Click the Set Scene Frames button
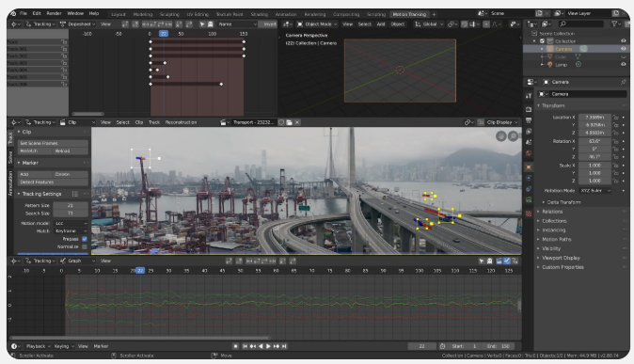This screenshot has height=364, width=634. 53,143
